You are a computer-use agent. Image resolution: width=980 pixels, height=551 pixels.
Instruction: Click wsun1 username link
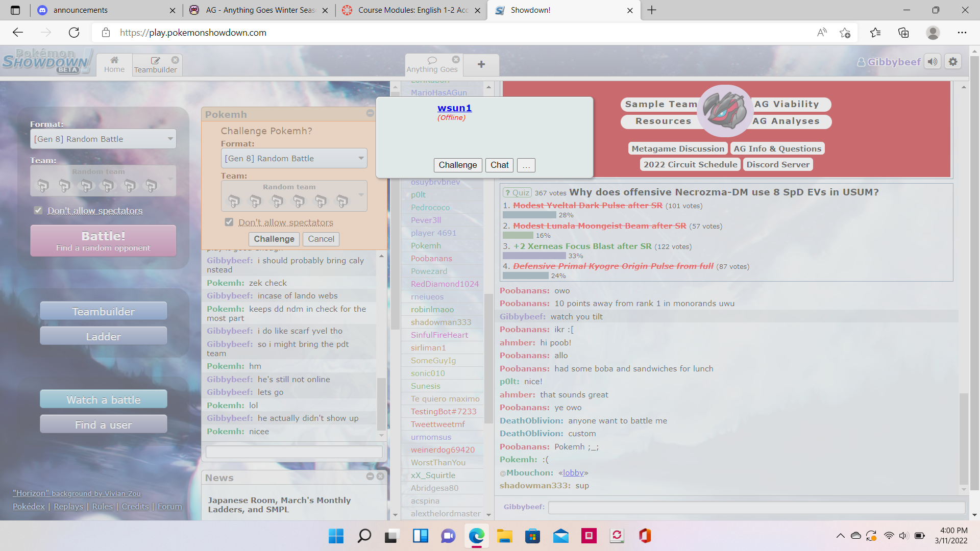pyautogui.click(x=454, y=108)
